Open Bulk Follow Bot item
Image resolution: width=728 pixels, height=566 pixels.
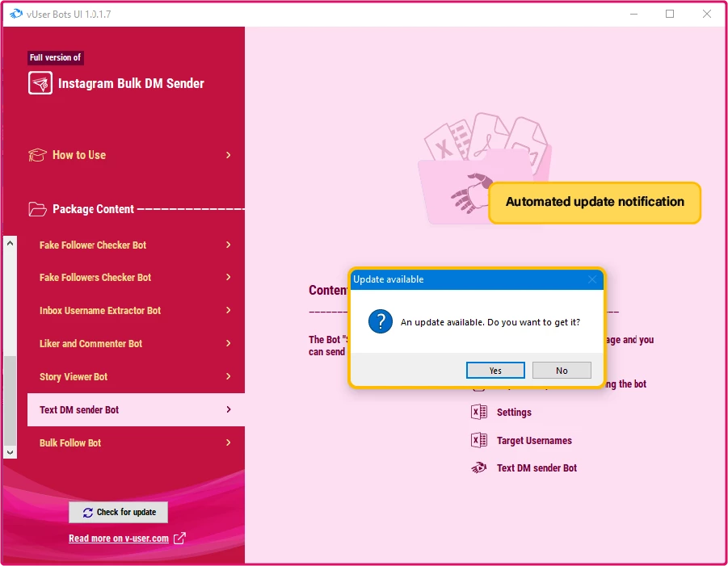136,443
